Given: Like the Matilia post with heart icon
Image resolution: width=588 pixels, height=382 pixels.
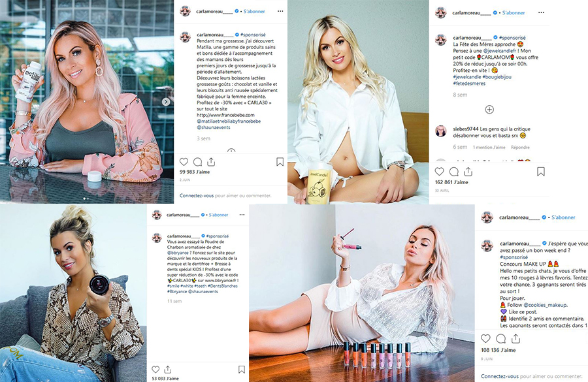Looking at the screenshot, I should click(x=184, y=162).
